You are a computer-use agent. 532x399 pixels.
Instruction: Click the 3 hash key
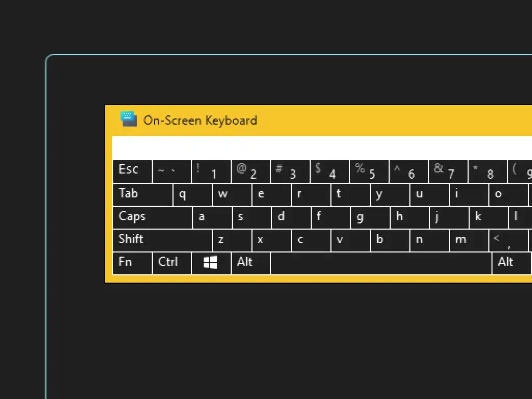290,171
